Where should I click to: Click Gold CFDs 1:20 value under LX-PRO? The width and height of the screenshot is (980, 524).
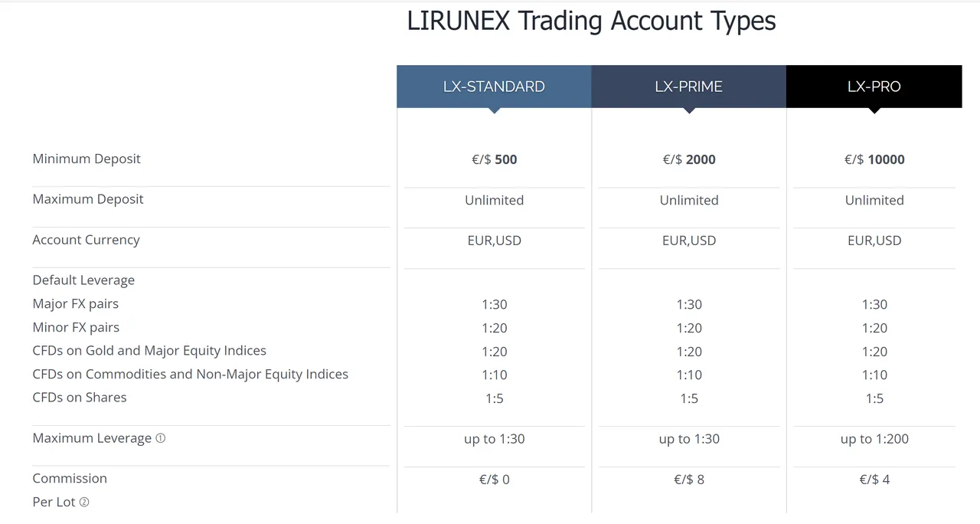[874, 352]
